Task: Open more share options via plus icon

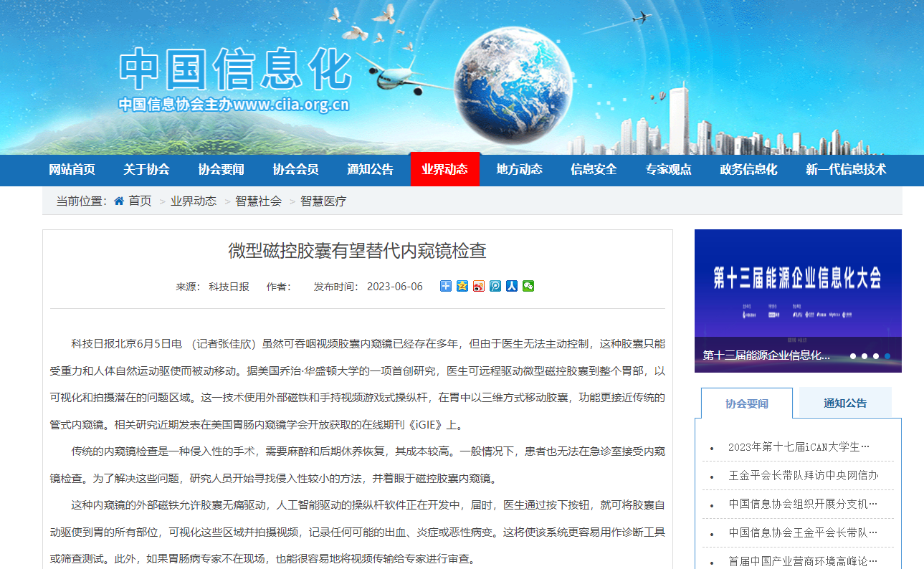Action: pos(445,286)
